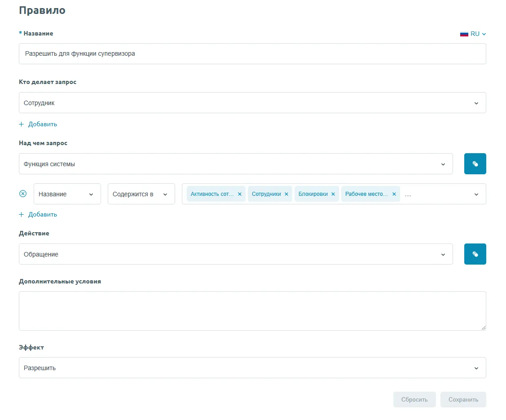506x420 pixels.
Task: Click into the "Дополнительные условия" text area
Action: [x=252, y=311]
